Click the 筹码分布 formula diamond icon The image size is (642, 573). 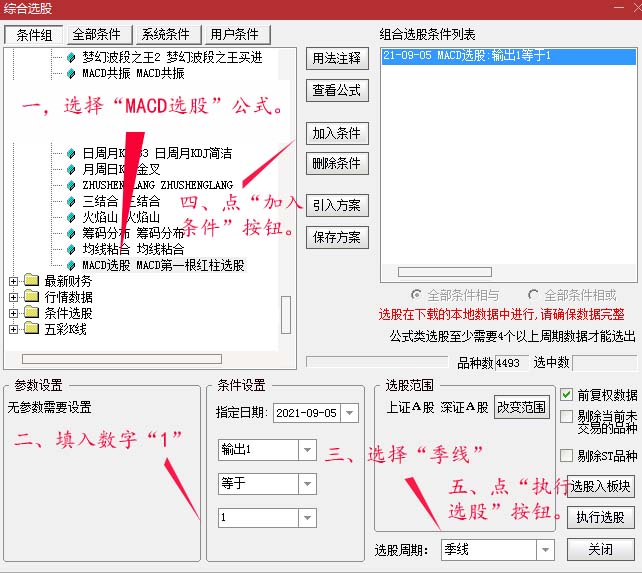[71, 233]
